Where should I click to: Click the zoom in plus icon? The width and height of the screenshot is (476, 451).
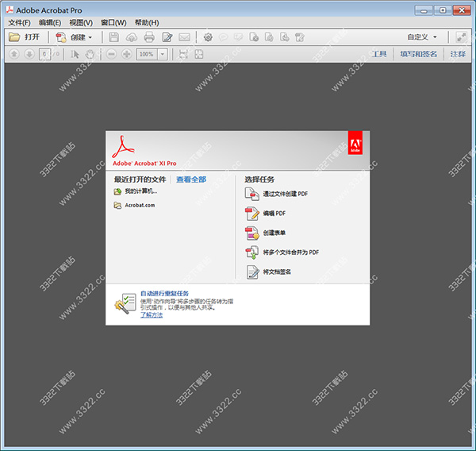point(127,54)
